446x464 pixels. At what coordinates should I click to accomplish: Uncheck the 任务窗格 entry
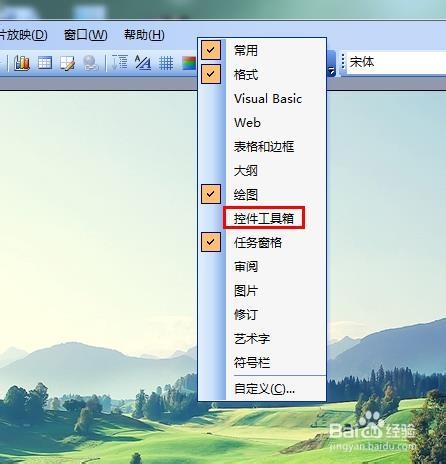(x=262, y=242)
